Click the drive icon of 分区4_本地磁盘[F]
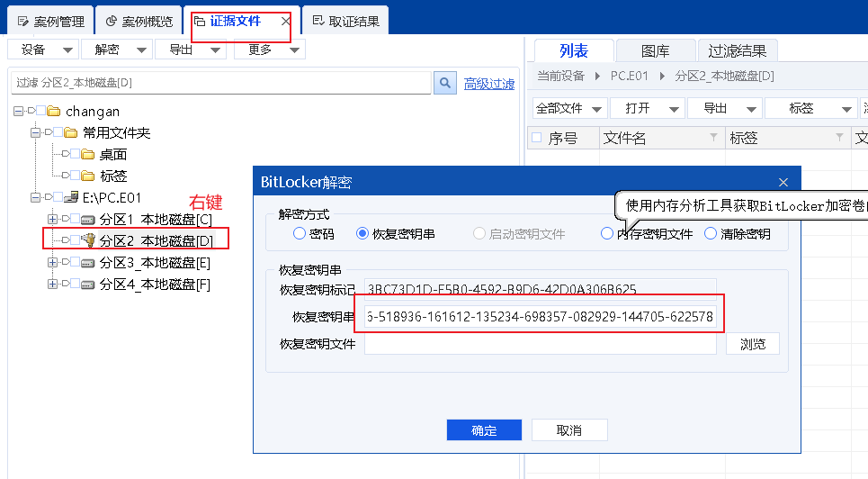 (x=88, y=285)
